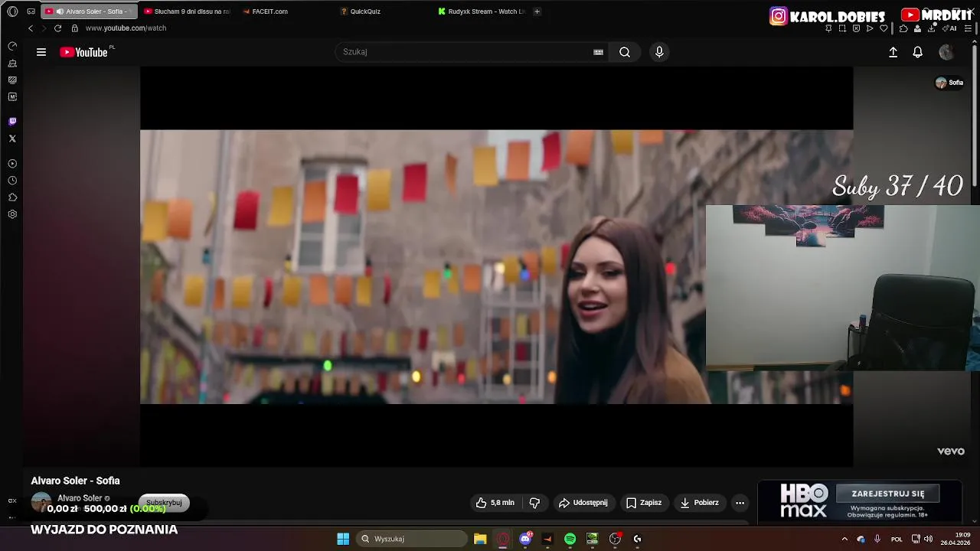Switch to the Rudyxk Stream tab

(481, 11)
